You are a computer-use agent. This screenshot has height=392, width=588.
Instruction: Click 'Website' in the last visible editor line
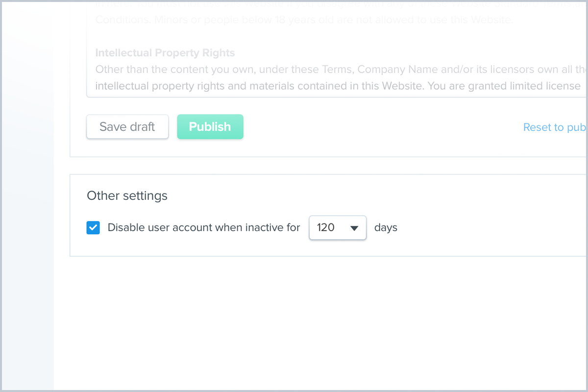397,86
